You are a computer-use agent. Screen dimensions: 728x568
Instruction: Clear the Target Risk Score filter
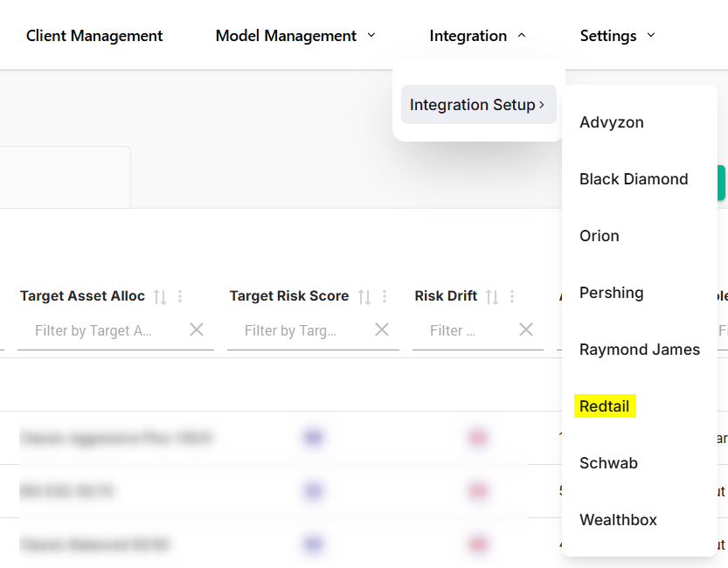click(x=382, y=330)
